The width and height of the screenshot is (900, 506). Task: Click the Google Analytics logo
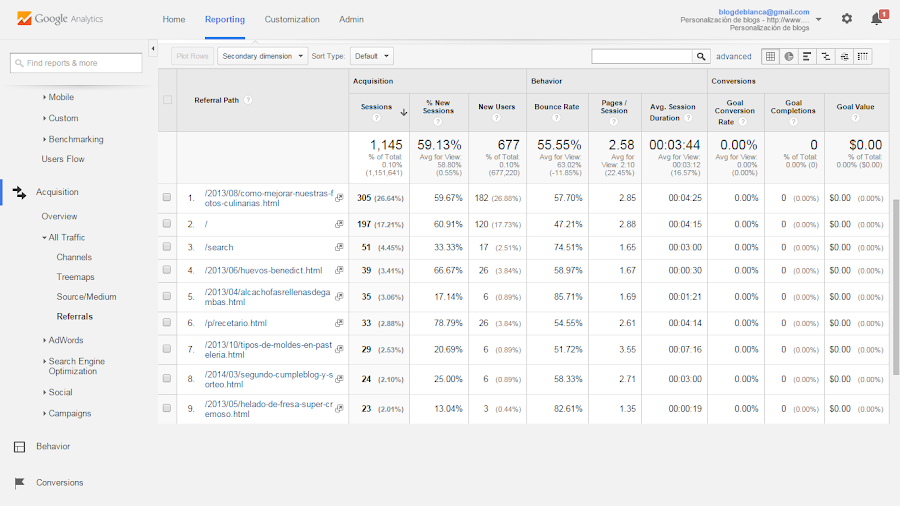pos(60,18)
